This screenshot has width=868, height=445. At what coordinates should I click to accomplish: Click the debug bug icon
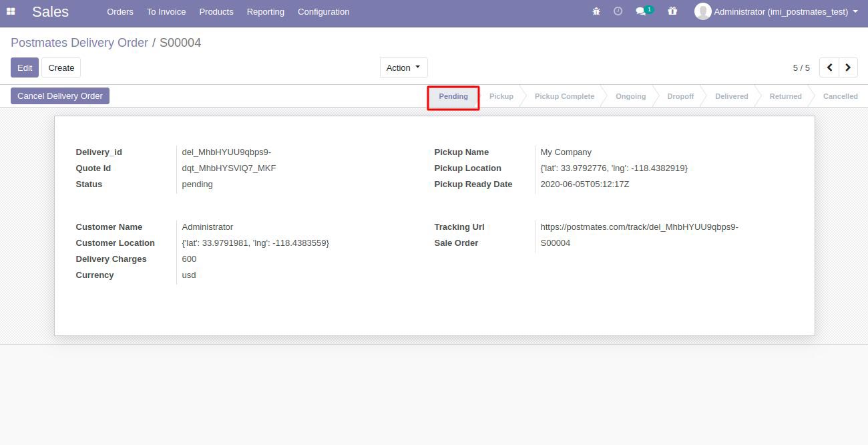pos(596,11)
